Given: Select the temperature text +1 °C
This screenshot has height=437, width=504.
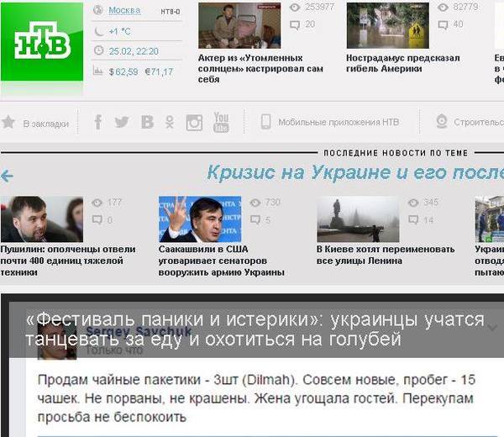Looking at the screenshot, I should (x=119, y=31).
